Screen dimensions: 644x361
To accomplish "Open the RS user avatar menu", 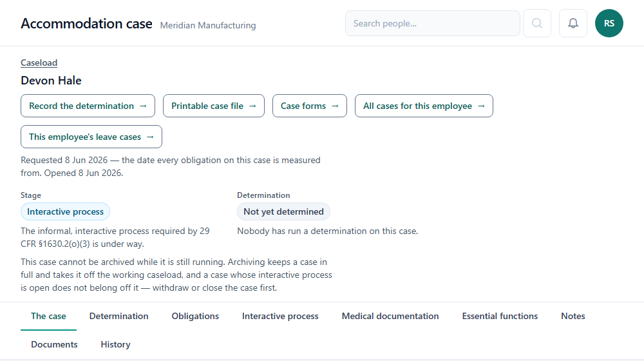I will point(609,23).
